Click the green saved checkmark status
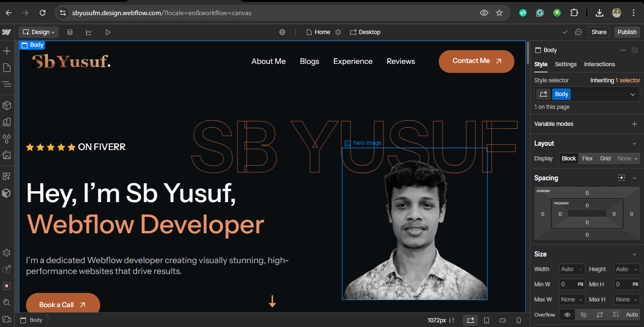Image resolution: width=644 pixels, height=327 pixels. (x=565, y=32)
